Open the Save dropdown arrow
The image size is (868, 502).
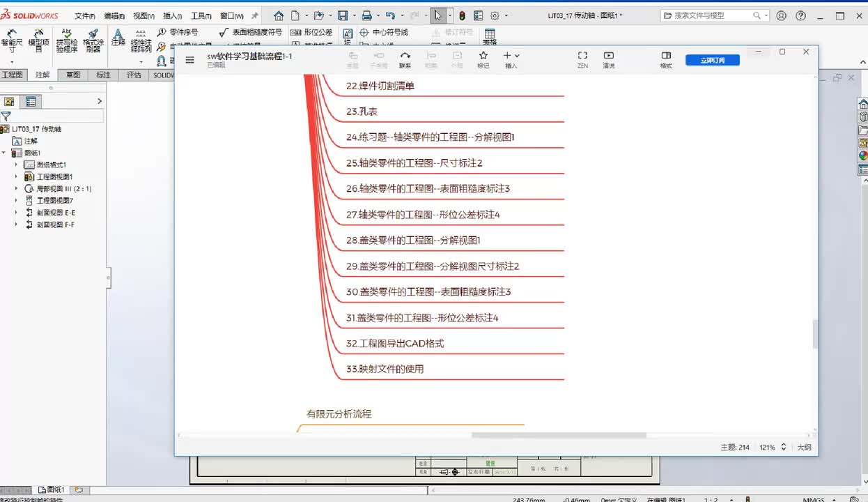354,15
